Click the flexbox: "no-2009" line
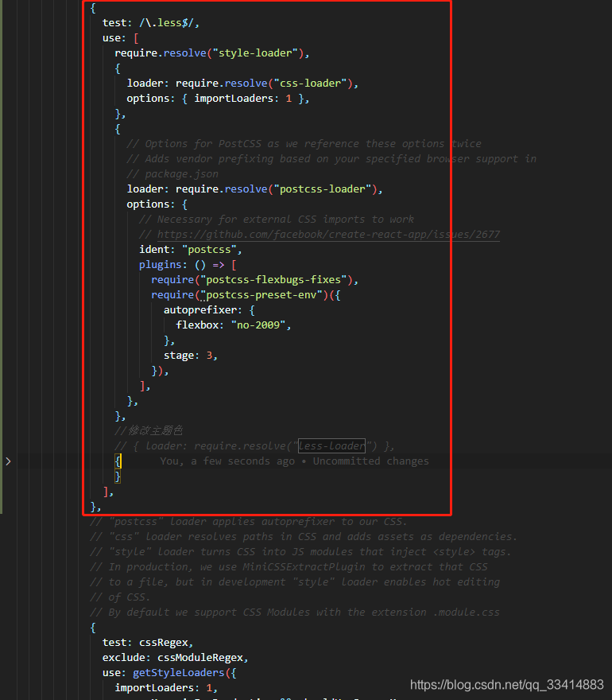The height and width of the screenshot is (700, 612). click(234, 325)
